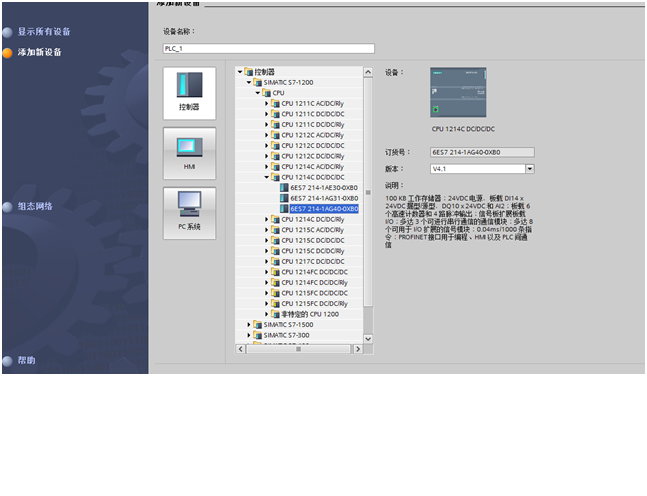
Task: Click the CPU 1215FC DC/DC/DC folder icon
Action: pyautogui.click(x=275, y=293)
